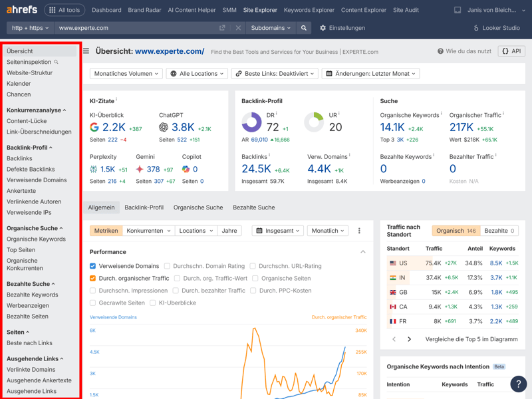Open Keywords Explorer in top menu
The image size is (532, 399).
click(309, 10)
